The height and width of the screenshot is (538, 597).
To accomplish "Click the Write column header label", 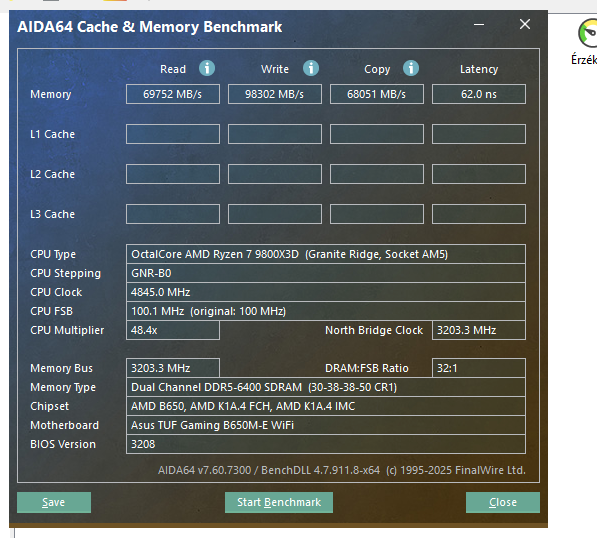I will [x=275, y=69].
